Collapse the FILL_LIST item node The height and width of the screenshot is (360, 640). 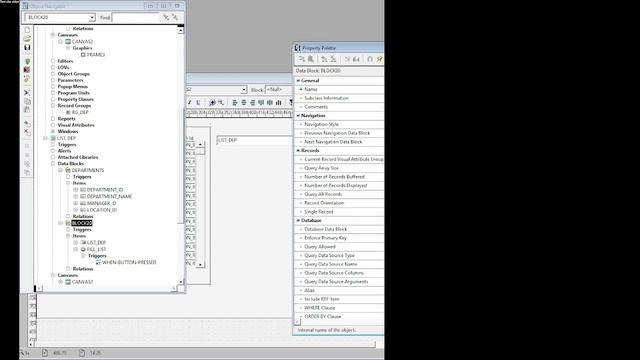(x=76, y=249)
